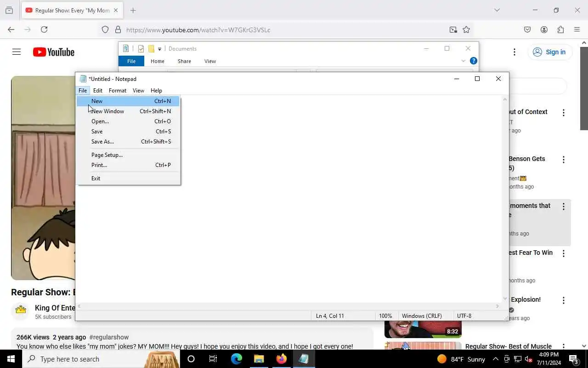The height and width of the screenshot is (368, 588).
Task: Open Firefox Pocket save icon
Action: (527, 29)
